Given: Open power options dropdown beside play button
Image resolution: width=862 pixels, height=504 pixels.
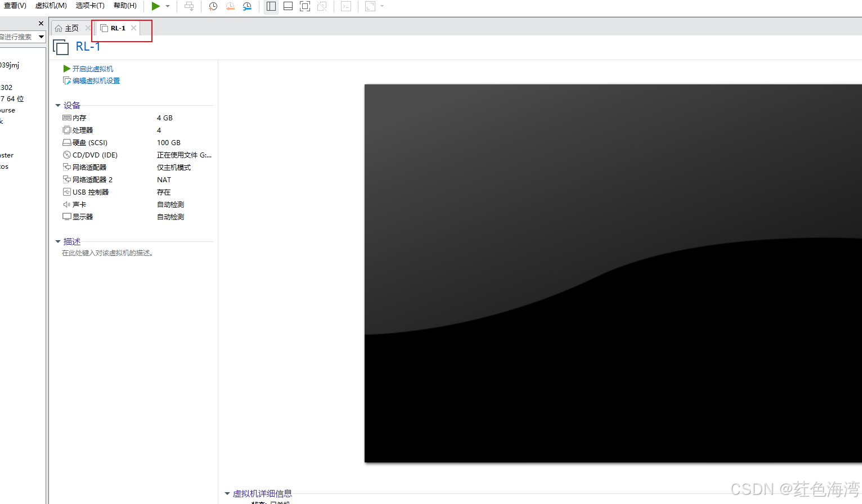Looking at the screenshot, I should 168,6.
